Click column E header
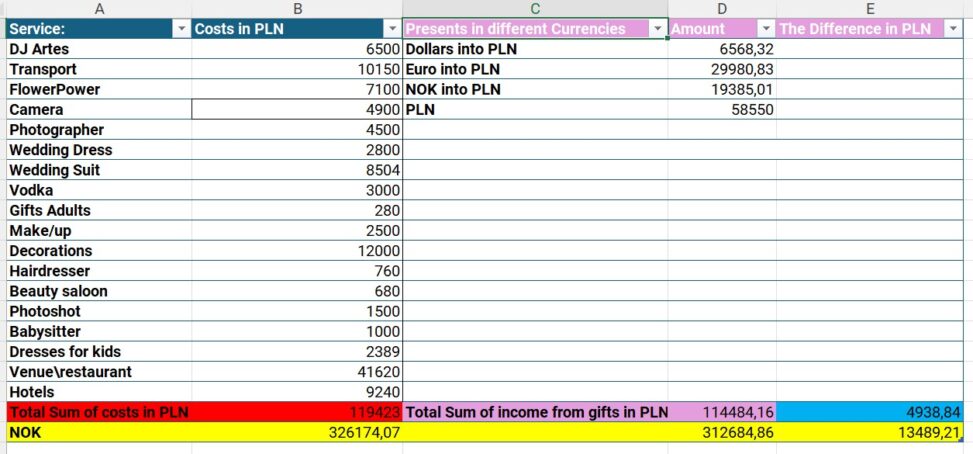Viewport: 973px width, 454px height. (870, 8)
